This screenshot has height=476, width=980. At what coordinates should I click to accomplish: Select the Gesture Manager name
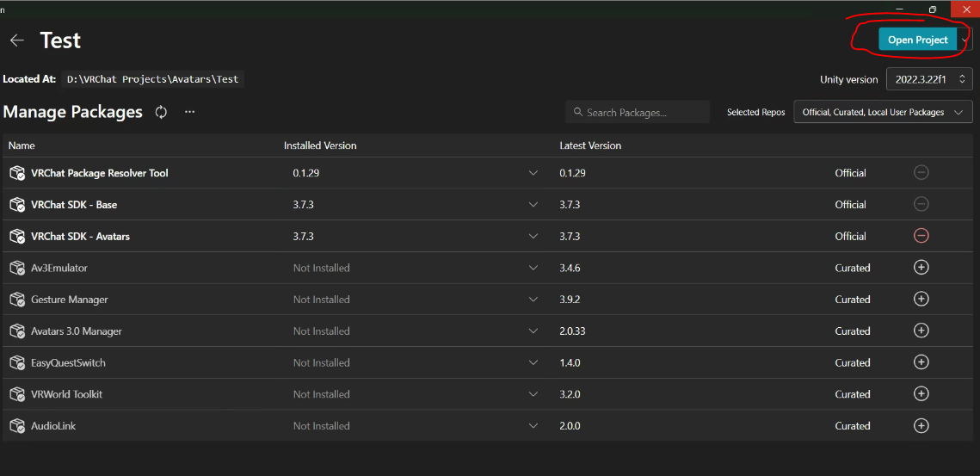[x=70, y=300]
